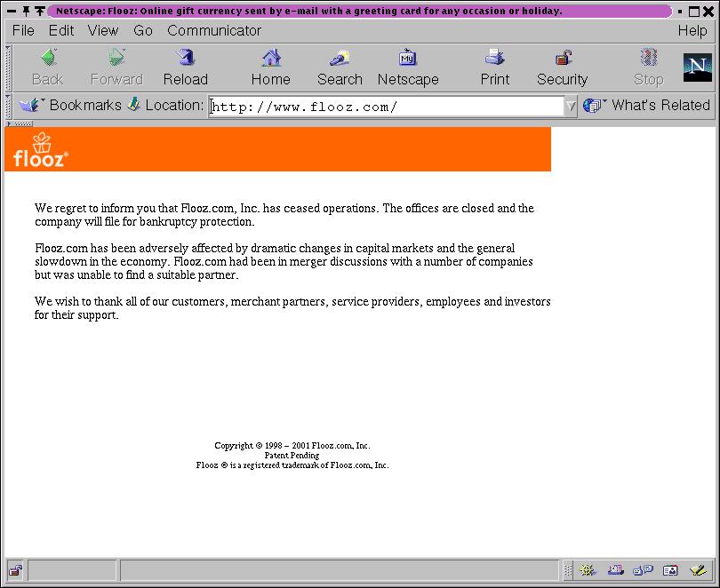
Task: Click the My Netscape toolbar icon
Action: click(408, 67)
